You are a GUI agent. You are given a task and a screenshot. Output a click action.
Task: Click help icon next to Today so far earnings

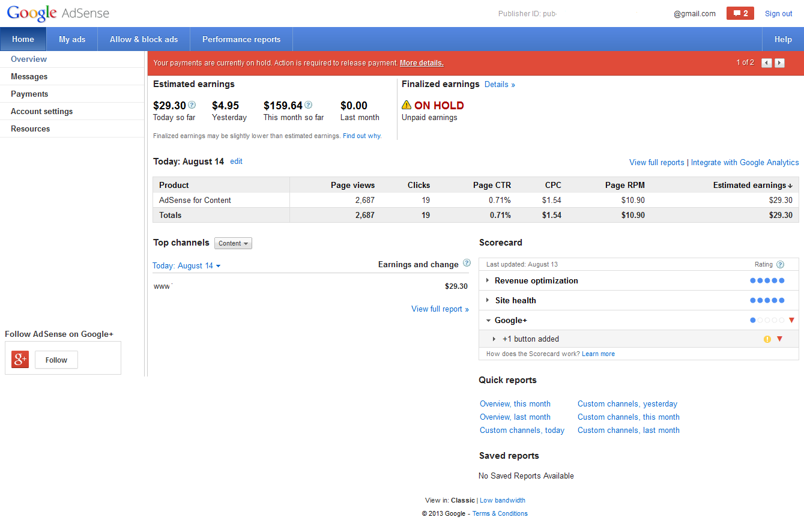coord(192,104)
